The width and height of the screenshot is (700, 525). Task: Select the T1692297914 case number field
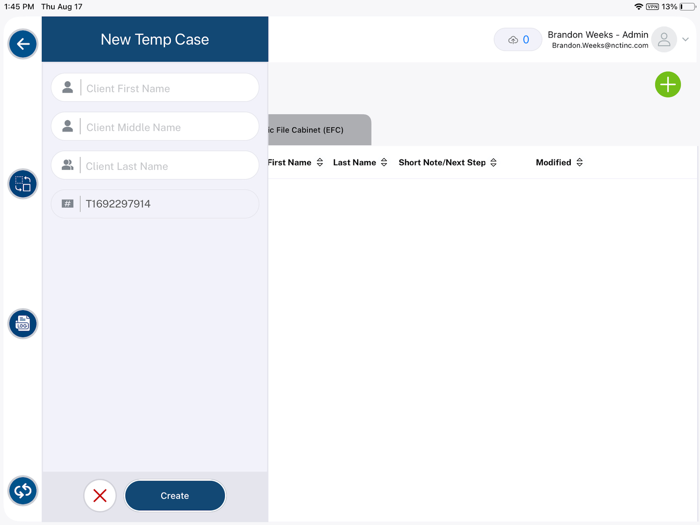(155, 204)
